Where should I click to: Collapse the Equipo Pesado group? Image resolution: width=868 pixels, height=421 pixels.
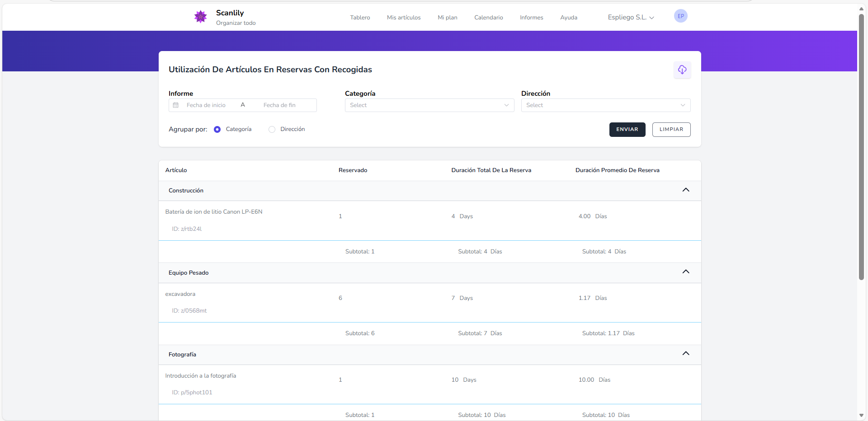tap(685, 272)
